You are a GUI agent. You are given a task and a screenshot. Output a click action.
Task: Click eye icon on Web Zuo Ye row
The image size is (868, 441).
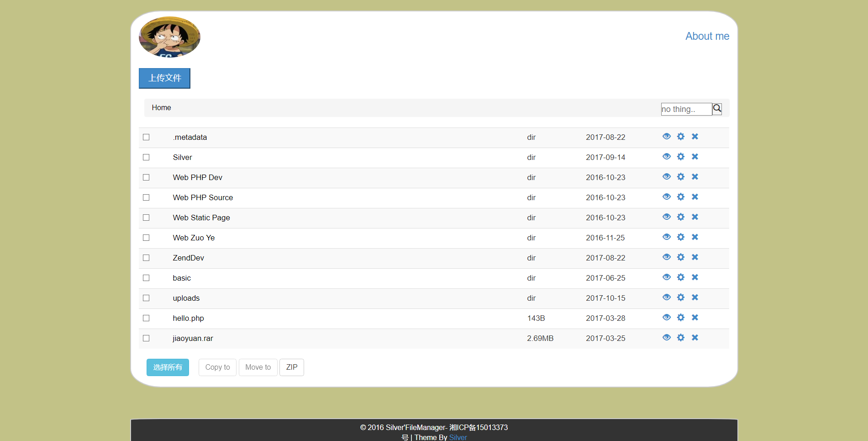point(667,237)
